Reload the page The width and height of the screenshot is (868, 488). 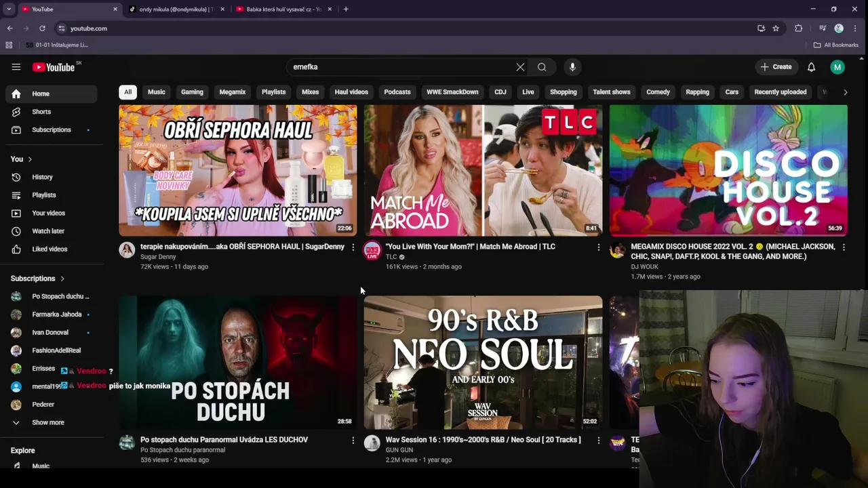pyautogui.click(x=42, y=28)
